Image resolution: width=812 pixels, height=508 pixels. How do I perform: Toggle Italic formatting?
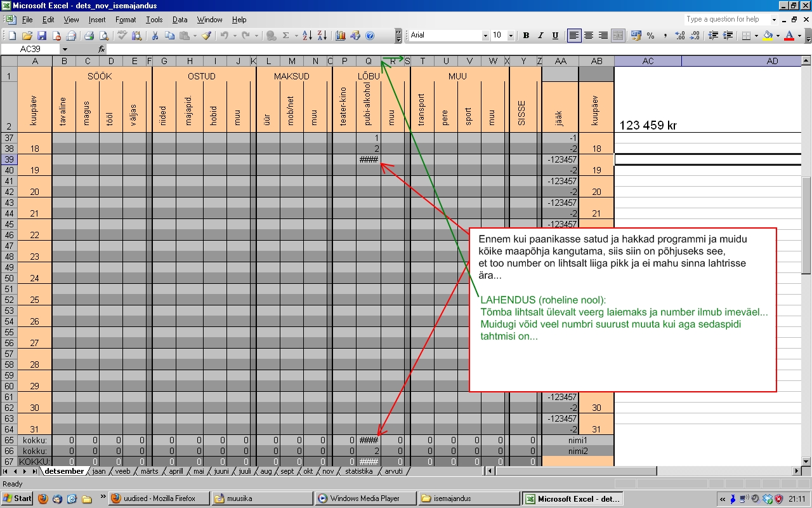point(540,36)
